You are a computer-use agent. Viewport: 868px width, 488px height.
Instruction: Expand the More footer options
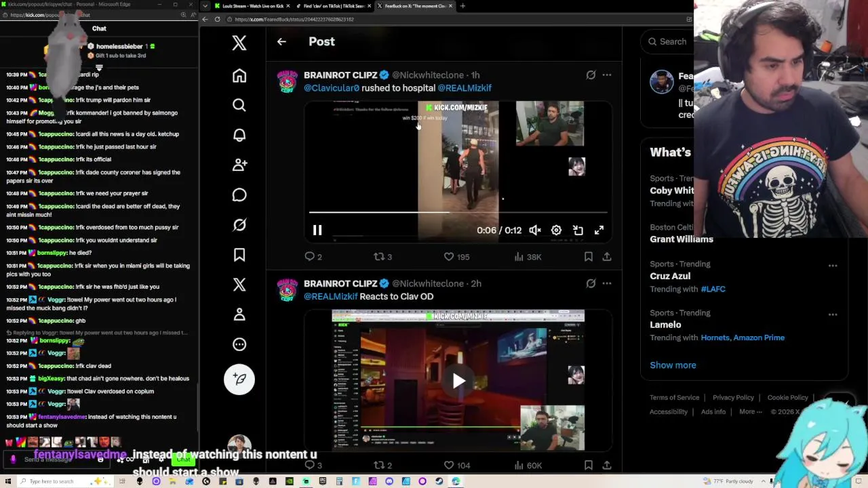pyautogui.click(x=749, y=411)
